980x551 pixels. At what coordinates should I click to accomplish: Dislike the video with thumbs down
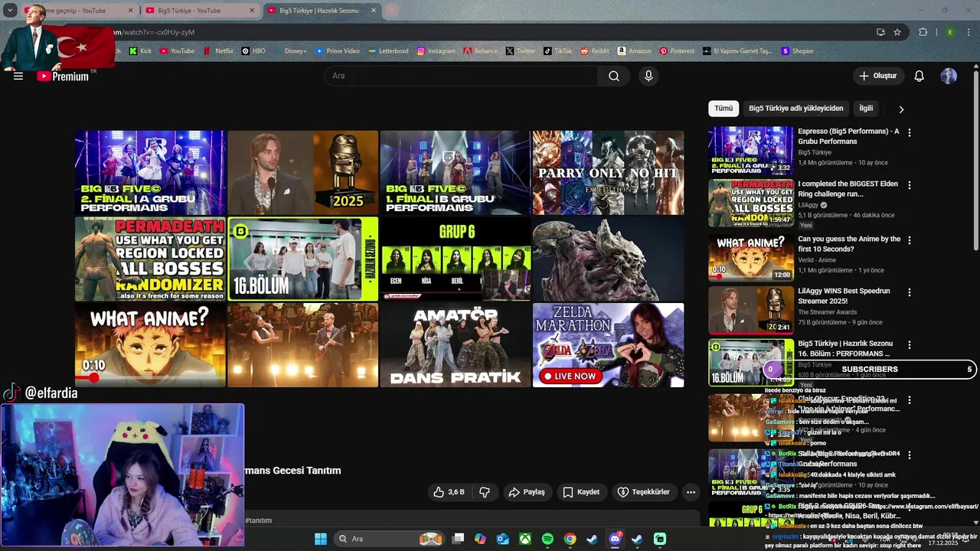click(485, 492)
